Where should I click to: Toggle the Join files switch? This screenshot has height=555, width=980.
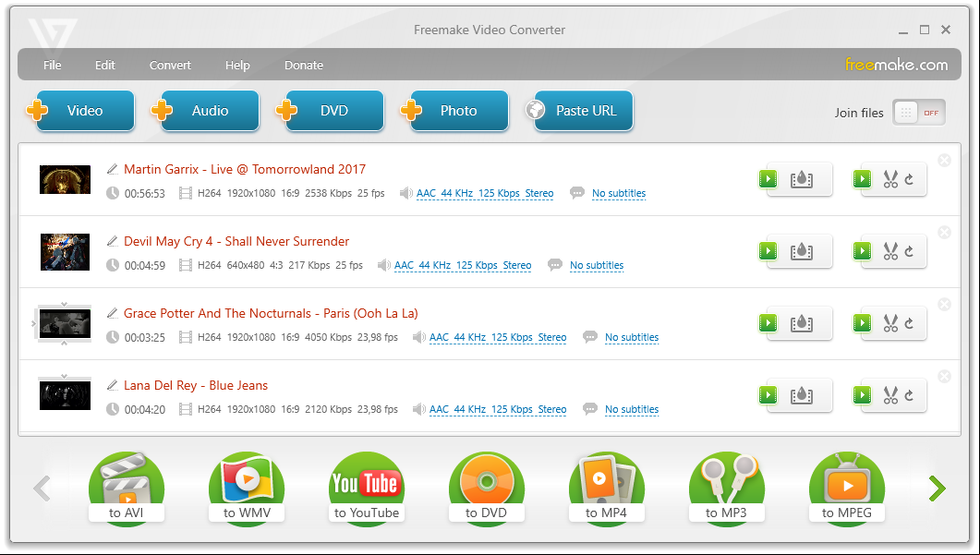(919, 113)
